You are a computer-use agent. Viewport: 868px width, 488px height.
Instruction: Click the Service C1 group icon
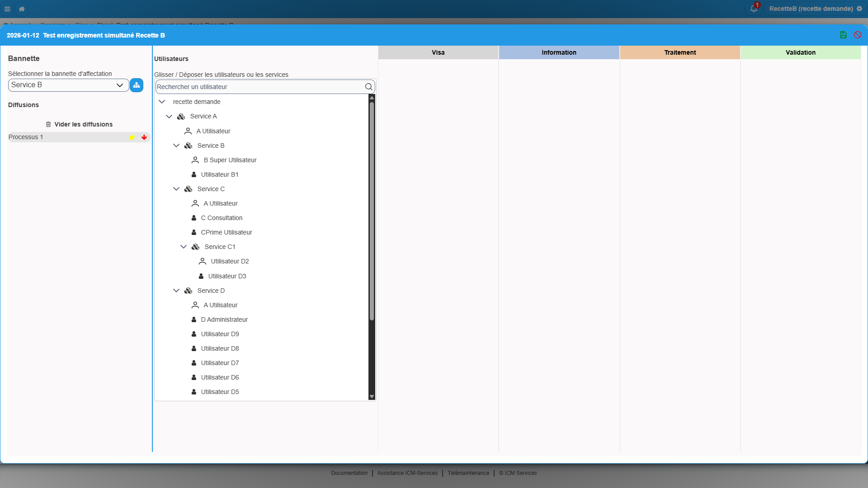(x=195, y=247)
